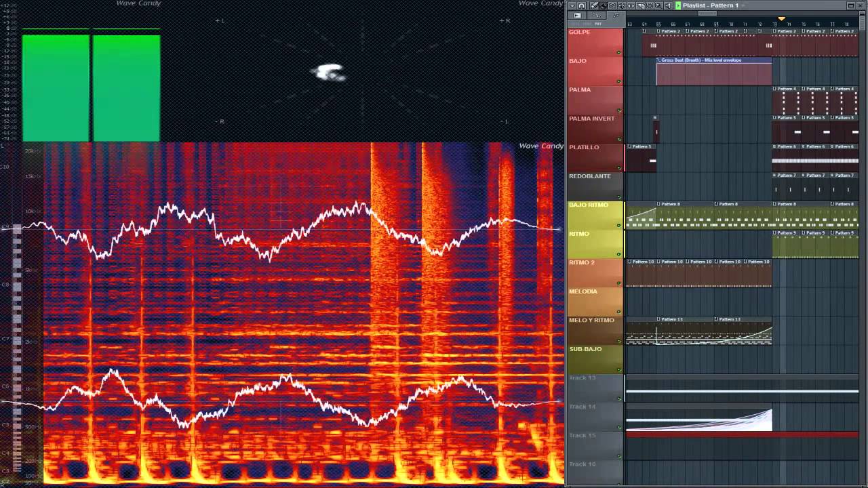Select the Delete tool in Playlist toolbar
This screenshot has height=488, width=868.
pos(612,5)
